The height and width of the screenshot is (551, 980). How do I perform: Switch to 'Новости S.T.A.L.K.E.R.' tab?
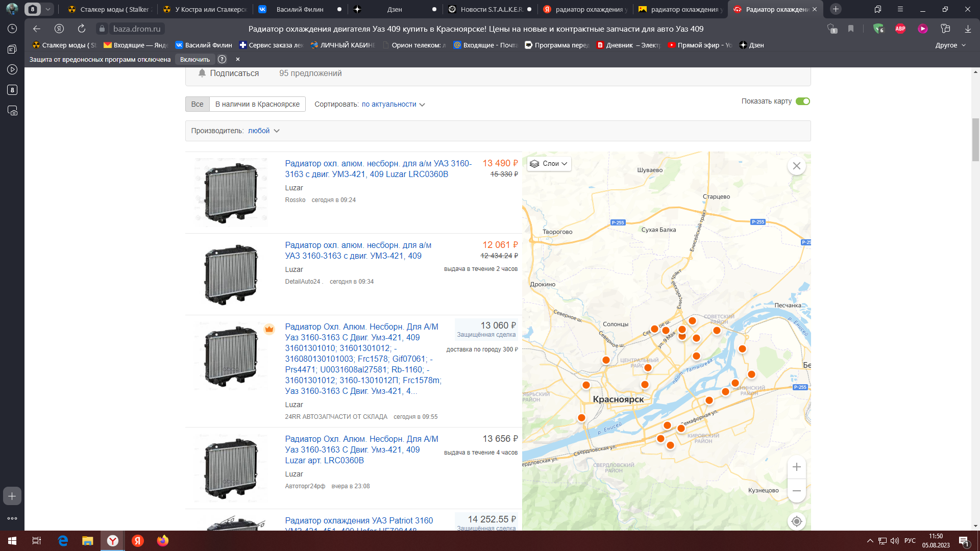coord(490,9)
